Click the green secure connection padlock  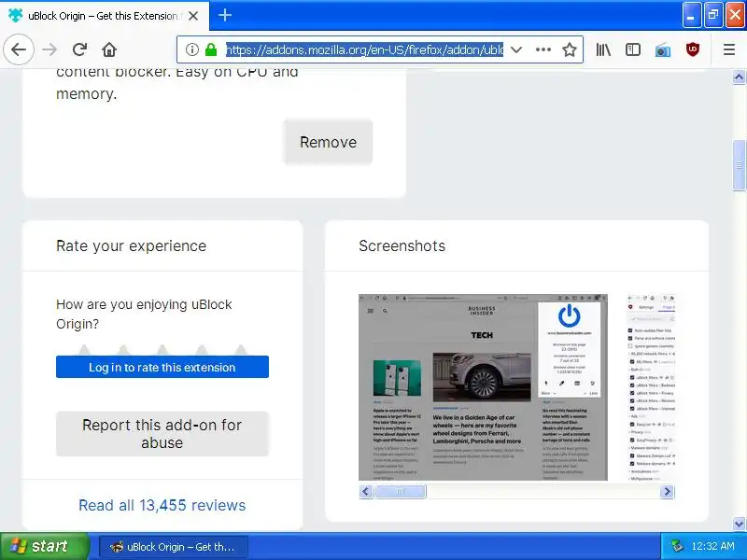point(211,49)
